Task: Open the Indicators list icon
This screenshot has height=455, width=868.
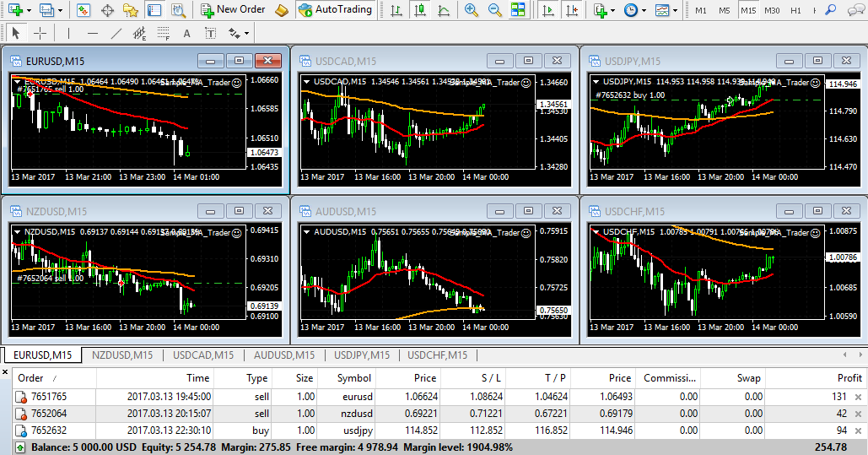Action: tap(600, 10)
